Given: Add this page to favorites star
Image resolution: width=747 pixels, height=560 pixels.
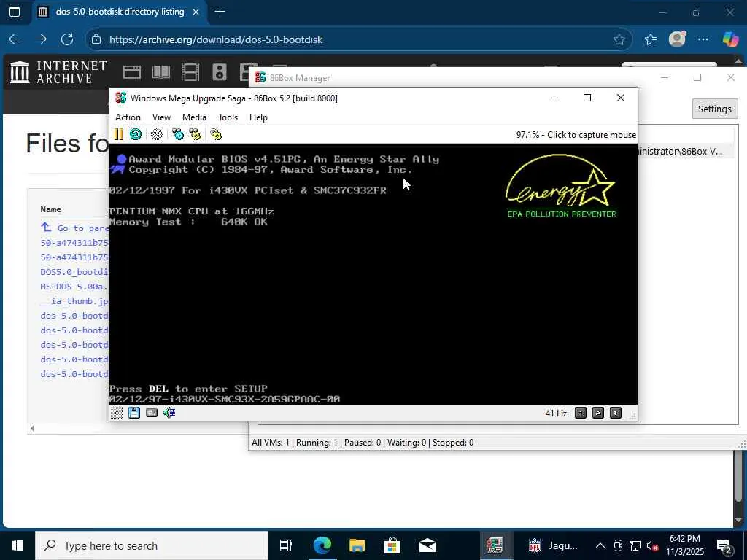Looking at the screenshot, I should (x=619, y=39).
